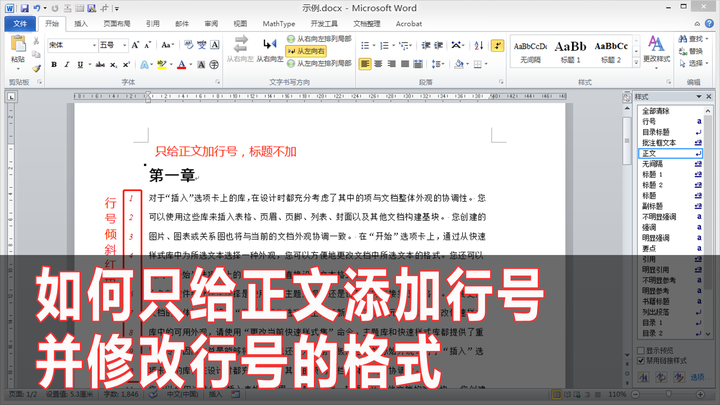Click the Cut scissors icon

pyautogui.click(x=36, y=41)
